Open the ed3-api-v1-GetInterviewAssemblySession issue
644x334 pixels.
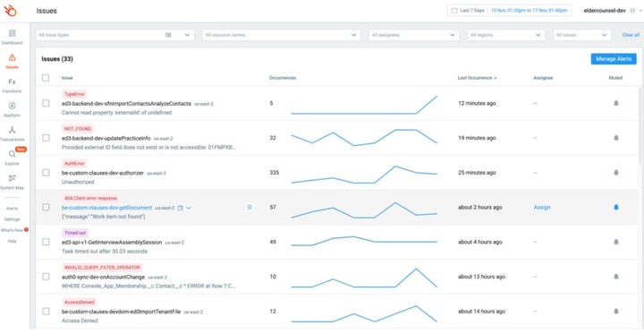[112, 243]
